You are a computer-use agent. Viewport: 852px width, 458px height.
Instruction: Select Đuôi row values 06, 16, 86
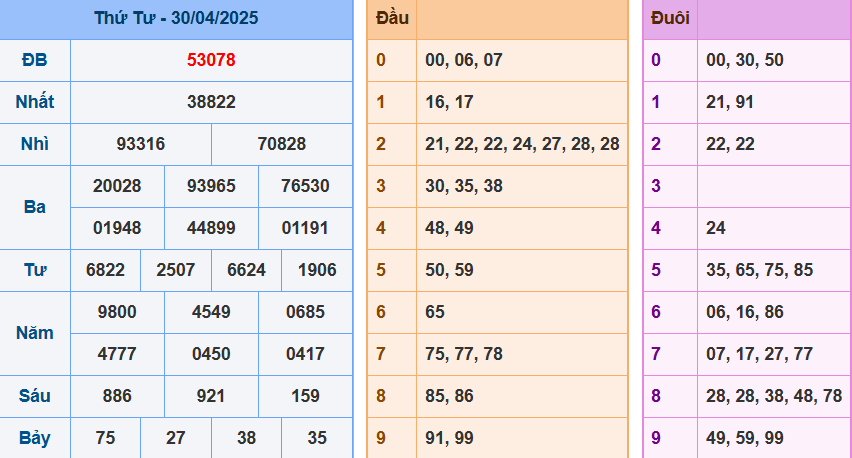(x=744, y=312)
